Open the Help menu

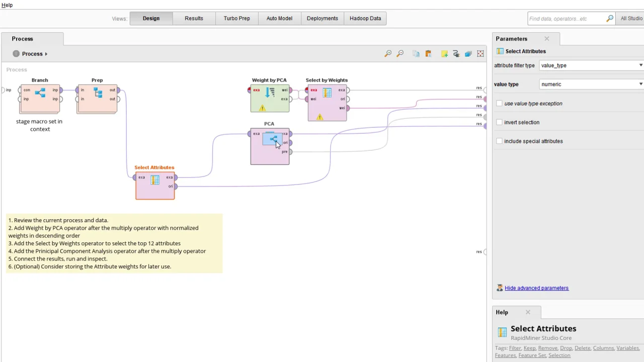(7, 5)
